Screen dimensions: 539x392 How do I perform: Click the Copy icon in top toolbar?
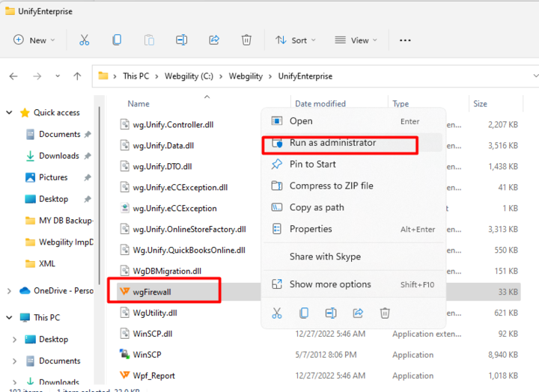(x=117, y=40)
